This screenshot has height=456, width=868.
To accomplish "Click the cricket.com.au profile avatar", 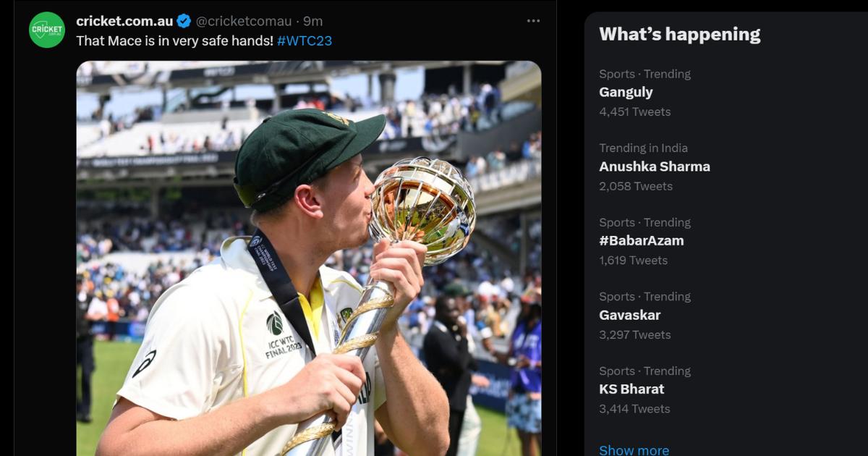I will point(47,30).
